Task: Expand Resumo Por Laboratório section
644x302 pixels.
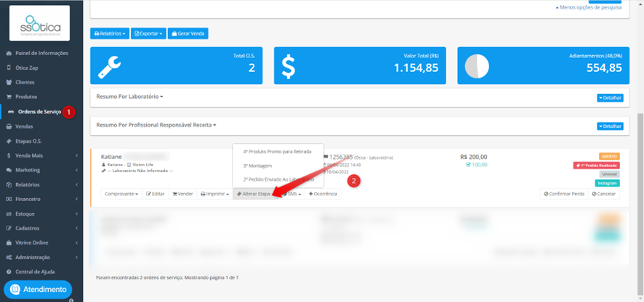Action: [x=130, y=97]
